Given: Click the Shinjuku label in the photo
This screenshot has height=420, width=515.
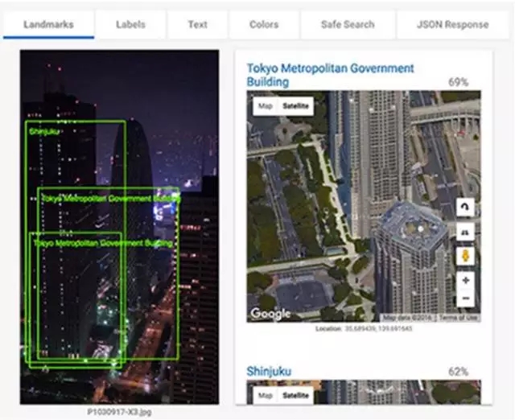Looking at the screenshot, I should (44, 131).
